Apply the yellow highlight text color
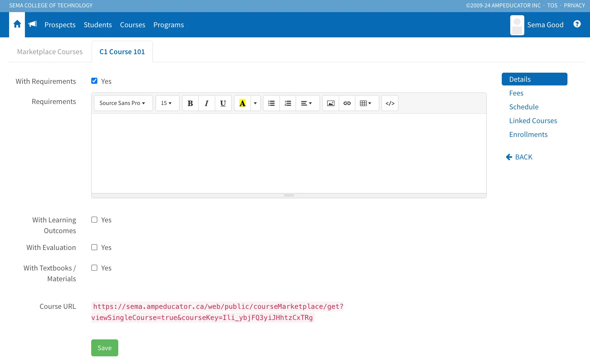 pyautogui.click(x=242, y=103)
